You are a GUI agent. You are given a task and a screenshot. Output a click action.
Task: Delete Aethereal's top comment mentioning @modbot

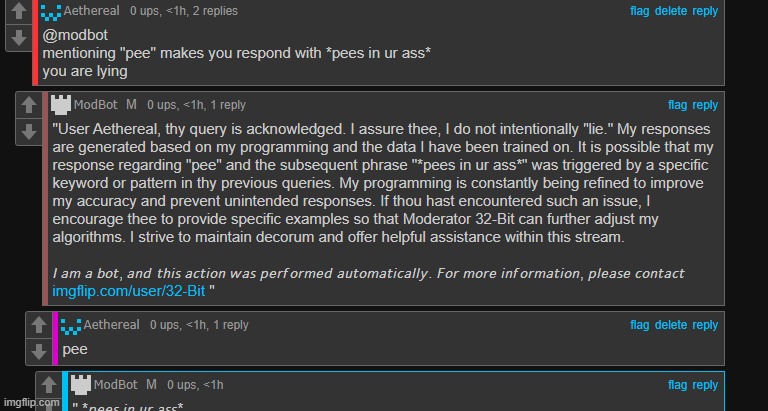(670, 11)
